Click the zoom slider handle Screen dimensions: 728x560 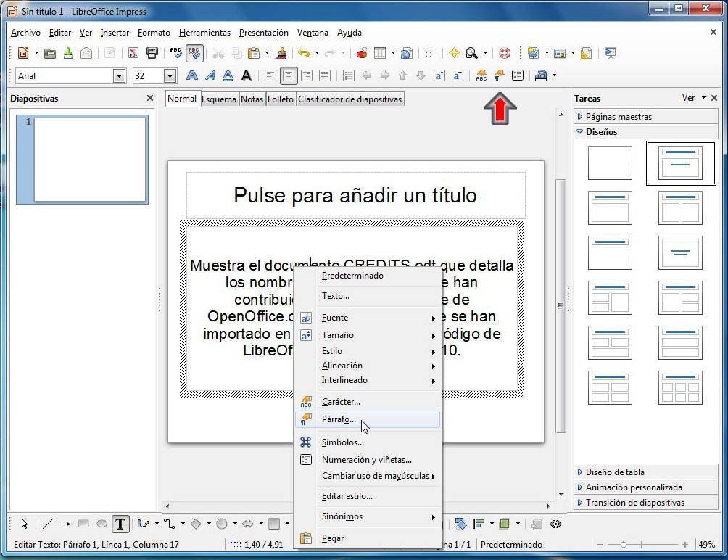pos(624,545)
